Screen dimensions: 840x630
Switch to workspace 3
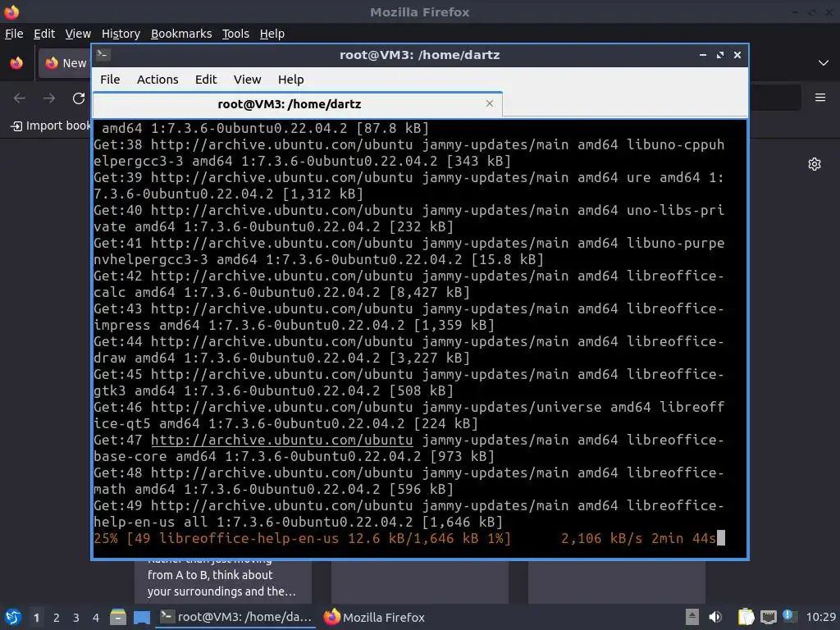(x=76, y=618)
